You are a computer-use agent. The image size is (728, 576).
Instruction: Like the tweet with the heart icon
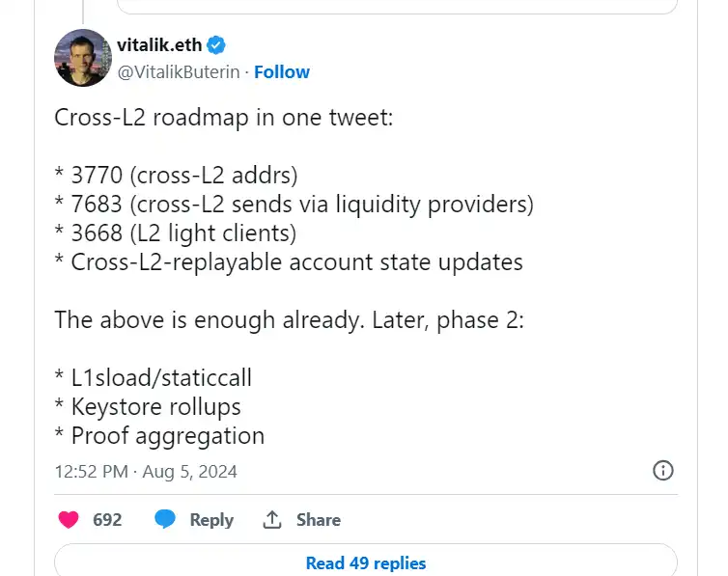pyautogui.click(x=68, y=519)
